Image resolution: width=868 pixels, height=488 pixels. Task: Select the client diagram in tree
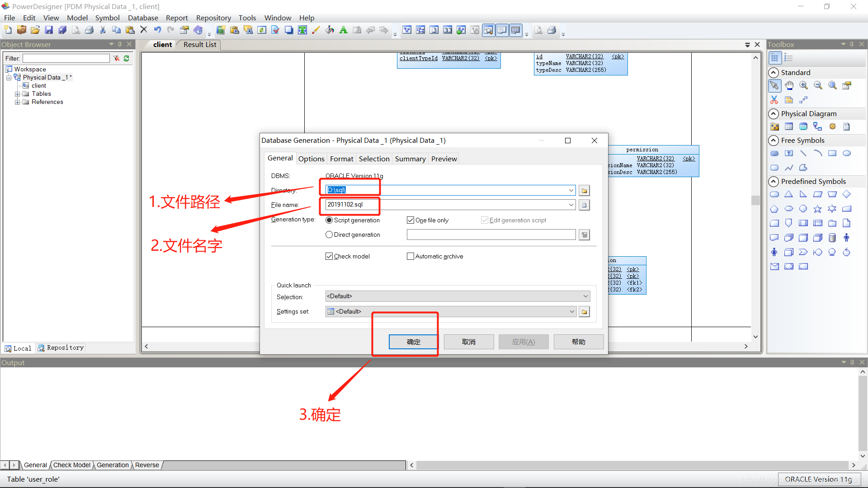(39, 86)
